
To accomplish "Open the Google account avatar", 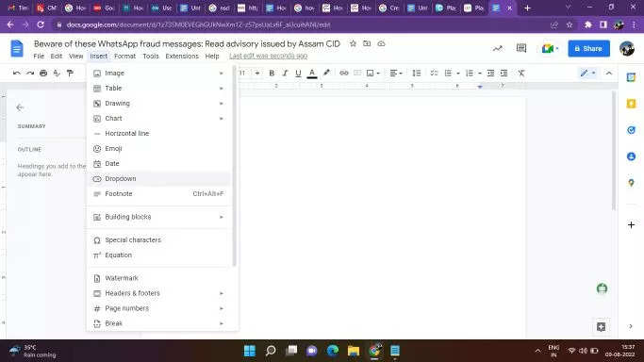I will [627, 48].
